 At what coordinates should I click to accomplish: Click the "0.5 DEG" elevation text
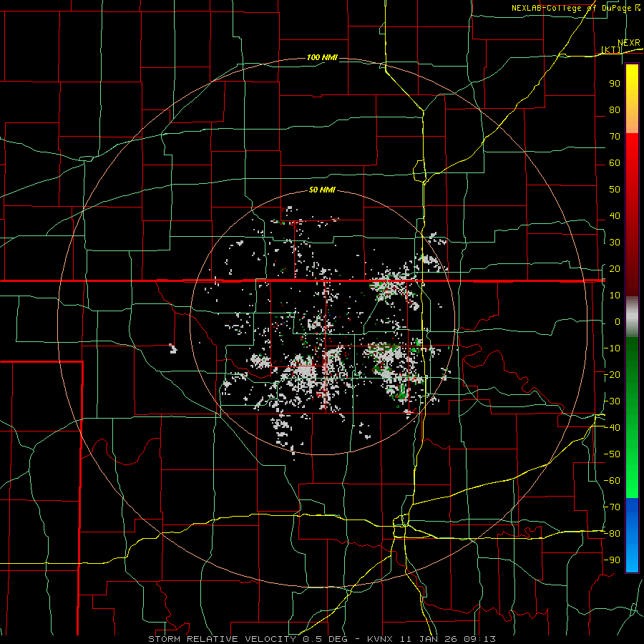(326, 639)
